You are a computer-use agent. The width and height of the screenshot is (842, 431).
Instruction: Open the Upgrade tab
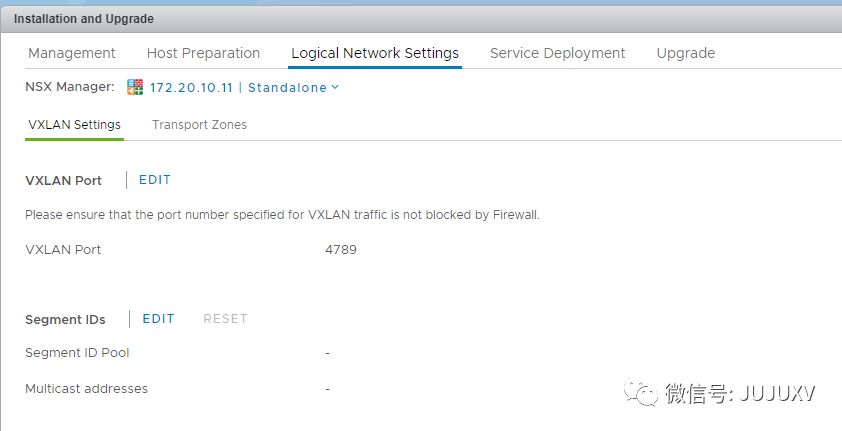(x=686, y=53)
